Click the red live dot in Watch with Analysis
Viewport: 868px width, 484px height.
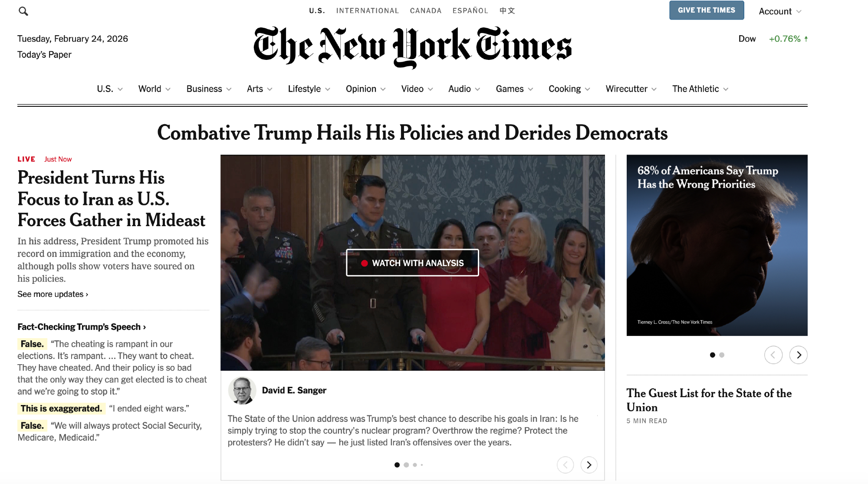365,263
